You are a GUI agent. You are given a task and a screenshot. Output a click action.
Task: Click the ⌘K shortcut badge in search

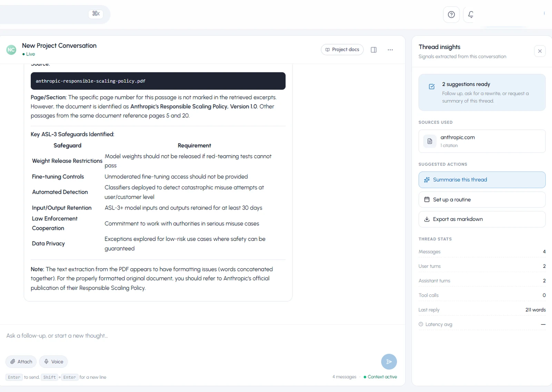96,13
